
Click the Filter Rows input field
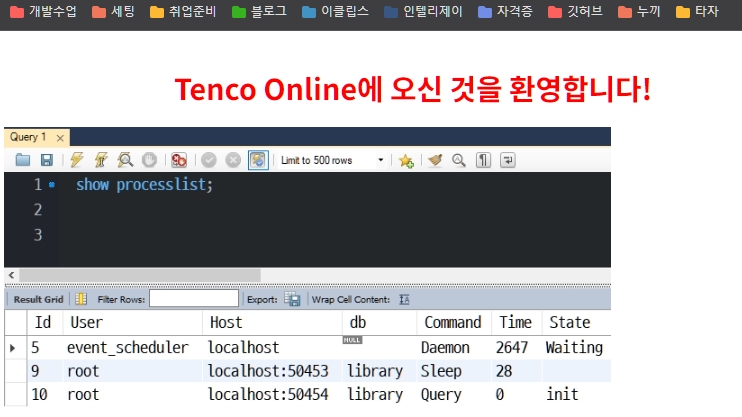194,299
